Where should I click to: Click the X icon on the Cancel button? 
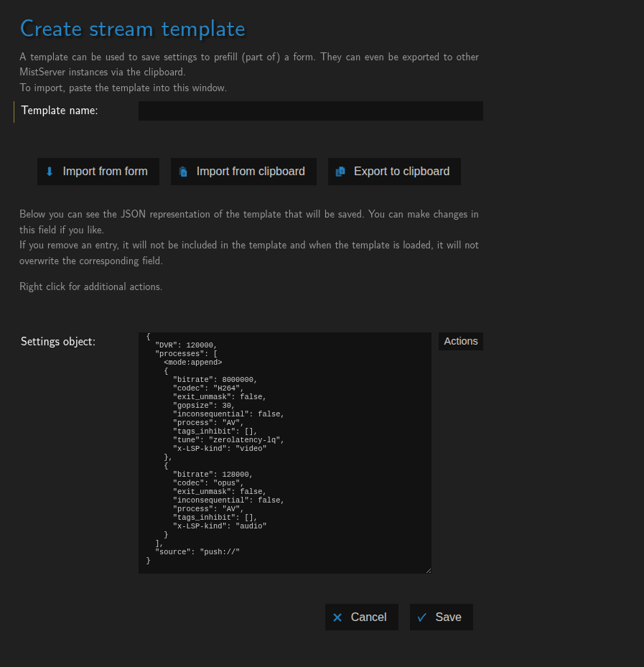337,617
